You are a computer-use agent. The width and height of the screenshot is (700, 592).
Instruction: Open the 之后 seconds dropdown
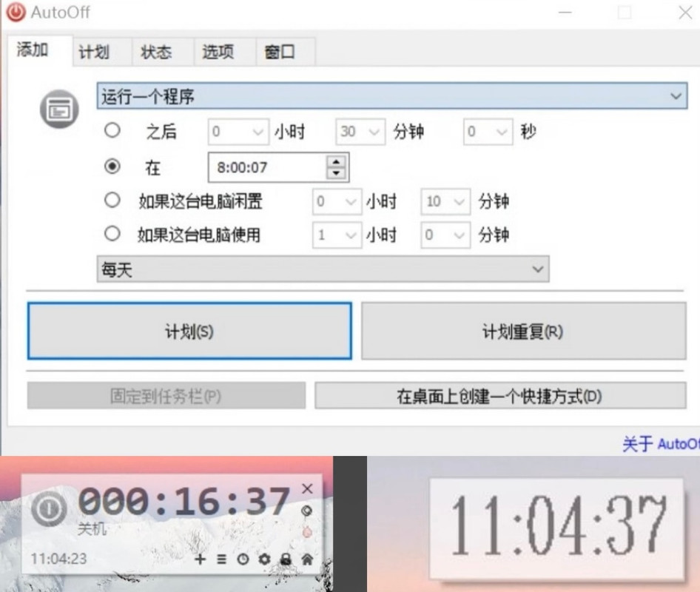[x=488, y=131]
